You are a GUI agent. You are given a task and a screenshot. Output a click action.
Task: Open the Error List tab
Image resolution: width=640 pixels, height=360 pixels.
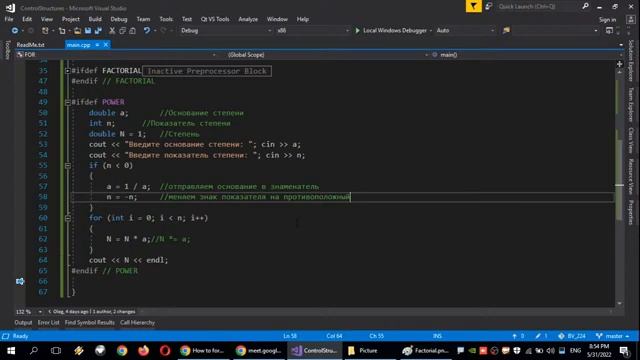tap(48, 323)
